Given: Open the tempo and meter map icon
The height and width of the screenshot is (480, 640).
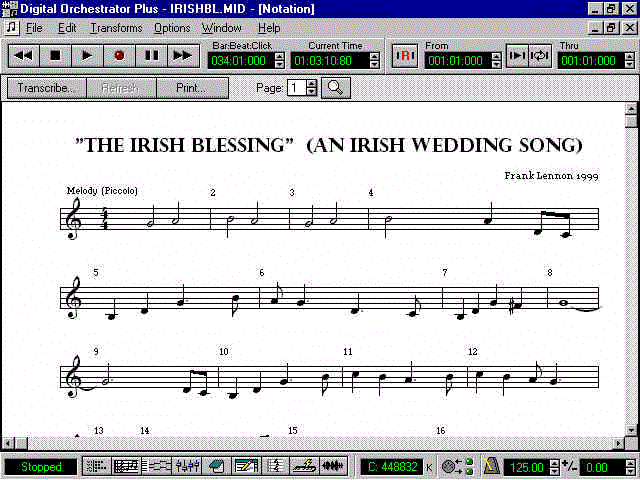Looking at the screenshot, I should click(x=275, y=467).
